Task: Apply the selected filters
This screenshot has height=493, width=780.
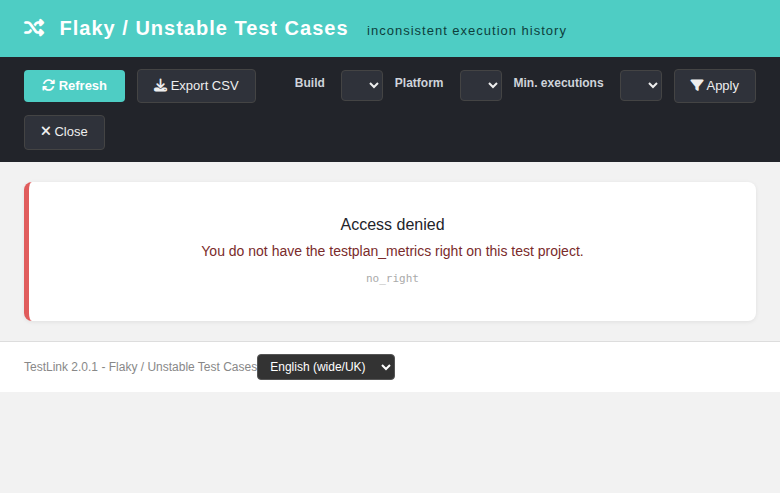Action: tap(715, 86)
